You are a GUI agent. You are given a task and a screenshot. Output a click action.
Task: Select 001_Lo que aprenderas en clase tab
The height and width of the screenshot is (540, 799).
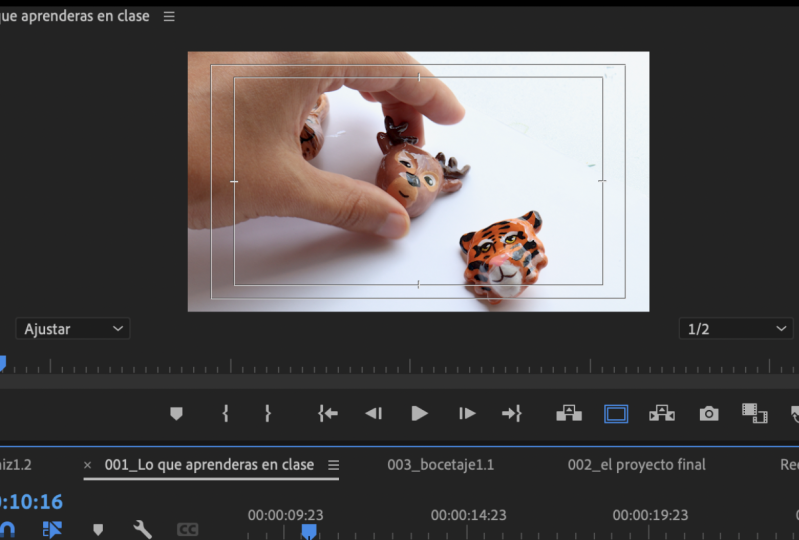pos(209,465)
